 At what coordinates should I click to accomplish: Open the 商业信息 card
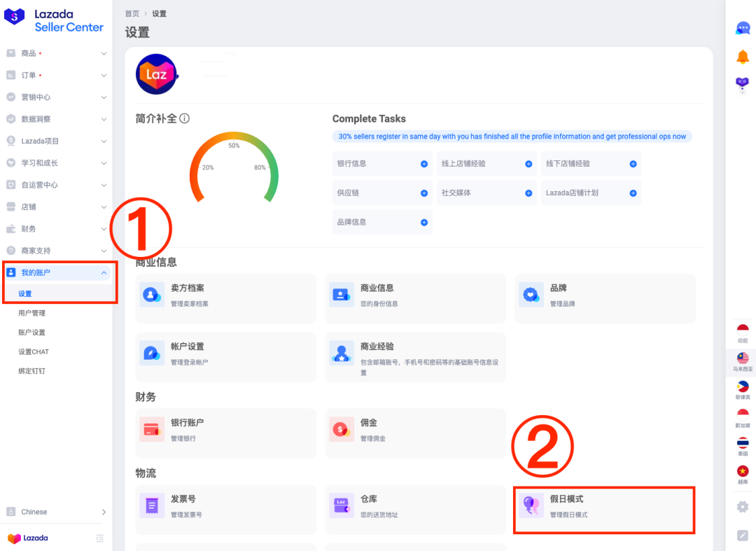(x=415, y=298)
